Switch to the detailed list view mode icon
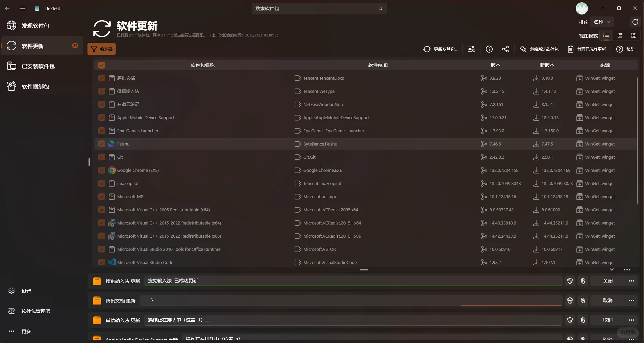Screen dimensions: 644x343 tap(620, 35)
